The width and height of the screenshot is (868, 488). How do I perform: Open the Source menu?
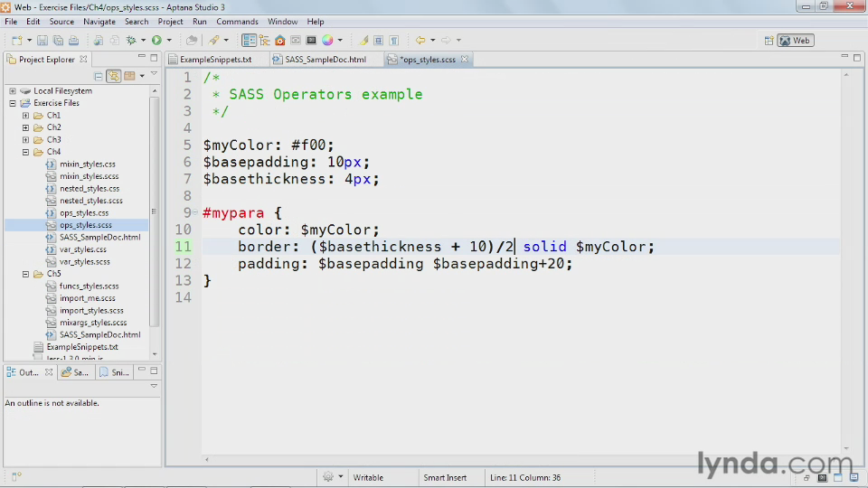point(61,22)
